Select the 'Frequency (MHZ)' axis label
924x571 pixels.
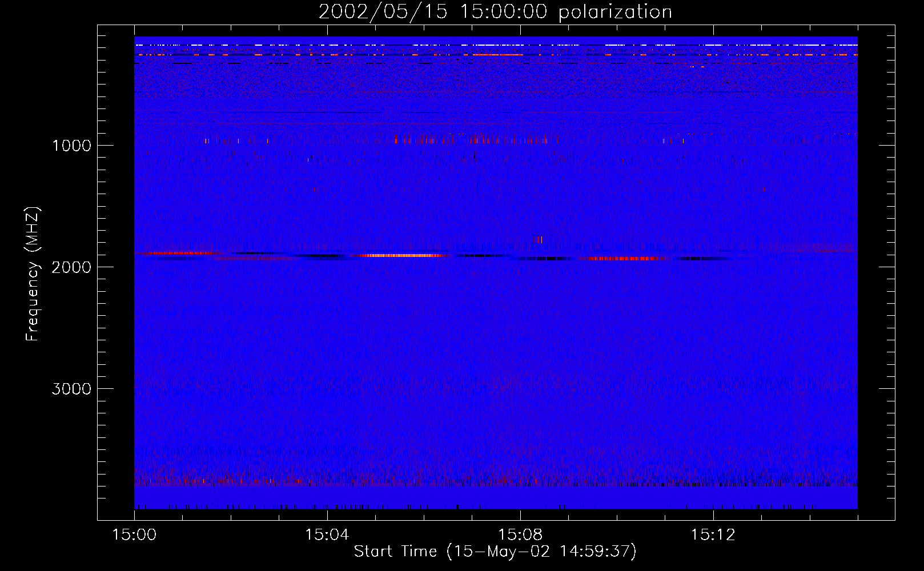33,274
